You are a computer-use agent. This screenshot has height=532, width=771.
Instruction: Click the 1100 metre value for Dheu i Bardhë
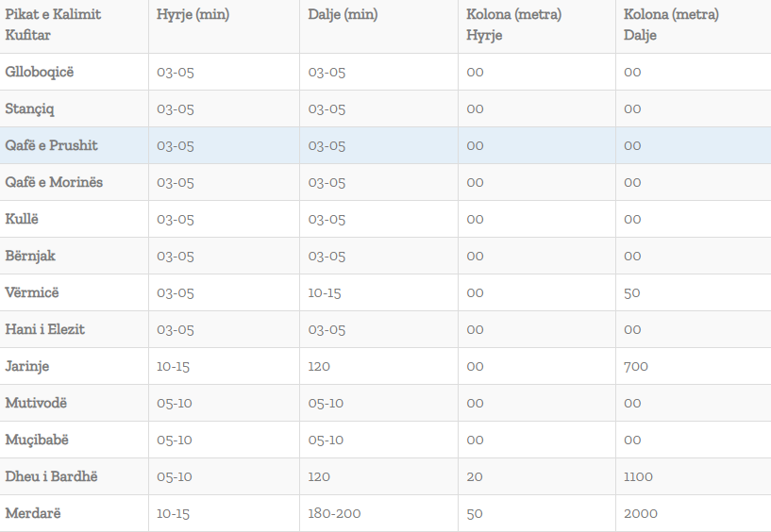point(638,476)
